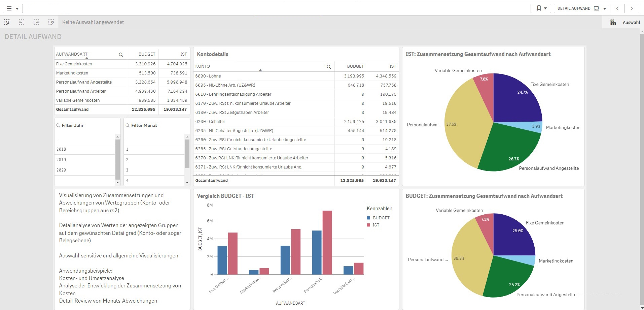Click IST legend swatch in bar chart
Image resolution: width=644 pixels, height=310 pixels.
click(369, 225)
